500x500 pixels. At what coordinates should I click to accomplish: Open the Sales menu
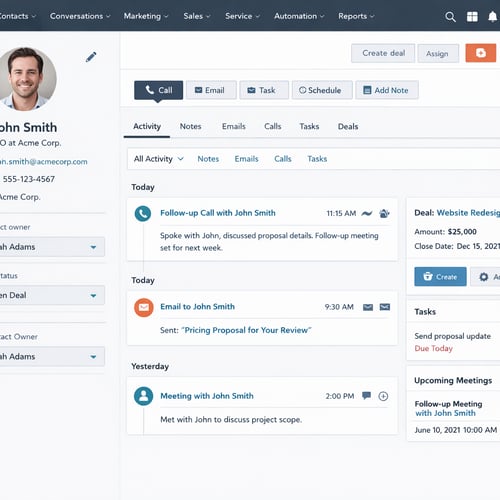197,16
